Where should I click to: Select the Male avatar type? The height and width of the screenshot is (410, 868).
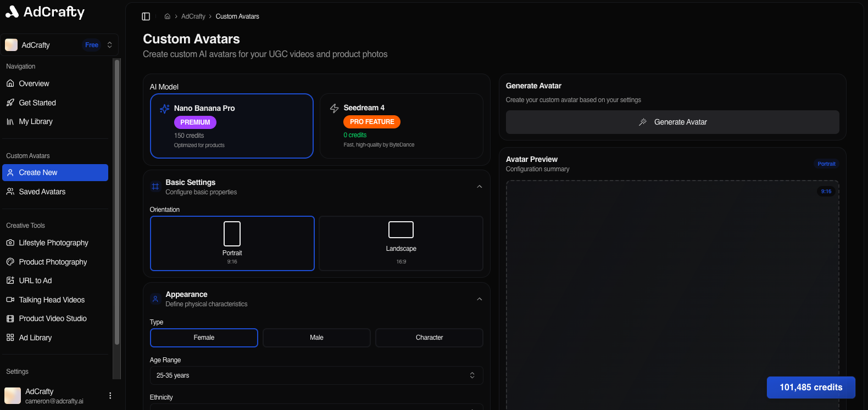coord(316,338)
